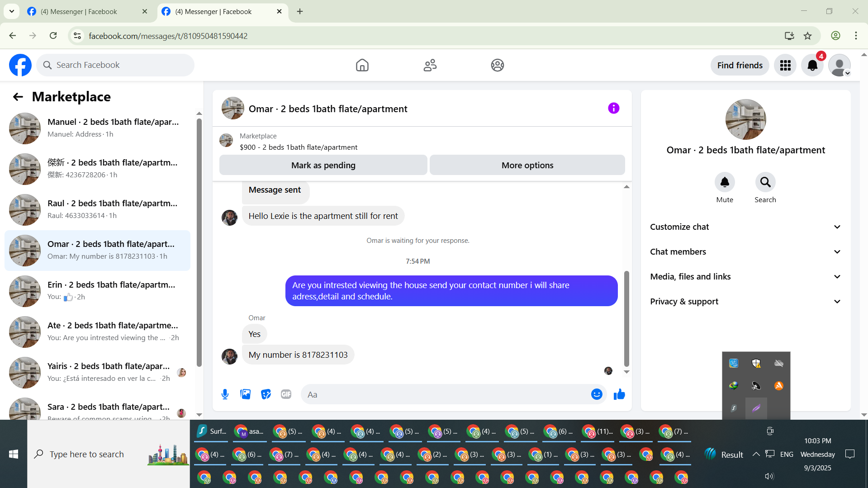The width and height of the screenshot is (868, 488).
Task: Reload the page in the browser
Action: (x=53, y=36)
